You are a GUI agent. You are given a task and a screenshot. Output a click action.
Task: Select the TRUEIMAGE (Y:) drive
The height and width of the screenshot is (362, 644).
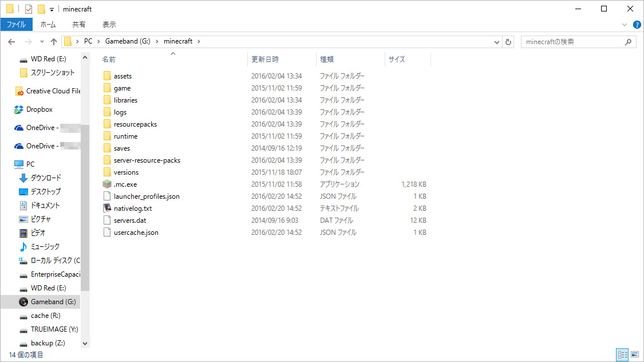[49, 329]
